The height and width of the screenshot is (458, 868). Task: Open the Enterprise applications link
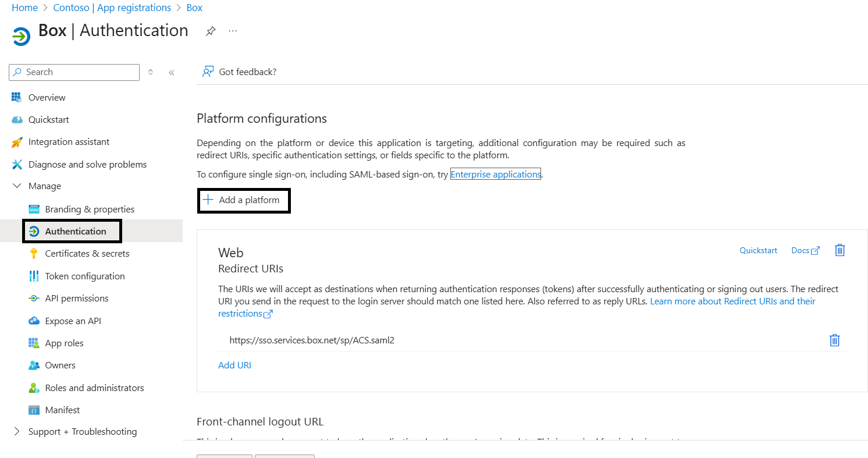[495, 173]
